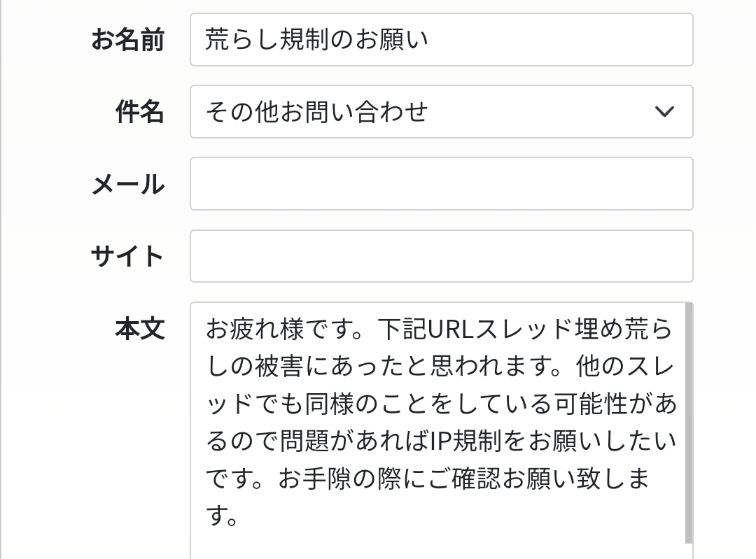Select the empty サイト input field

pyautogui.click(x=441, y=256)
